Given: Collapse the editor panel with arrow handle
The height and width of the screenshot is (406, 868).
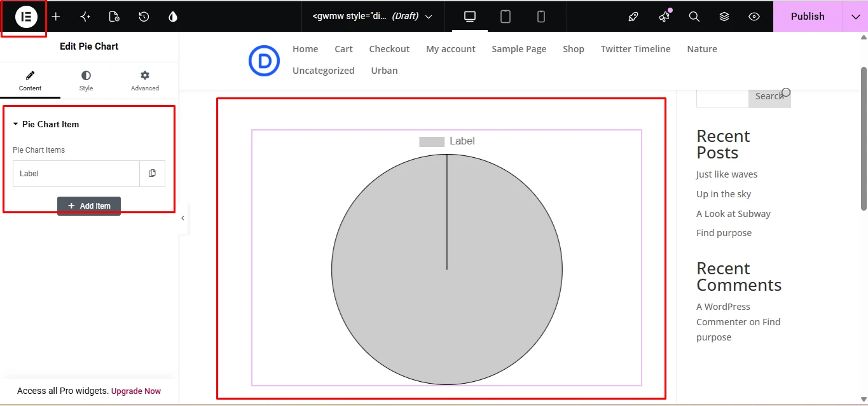Looking at the screenshot, I should click(183, 218).
